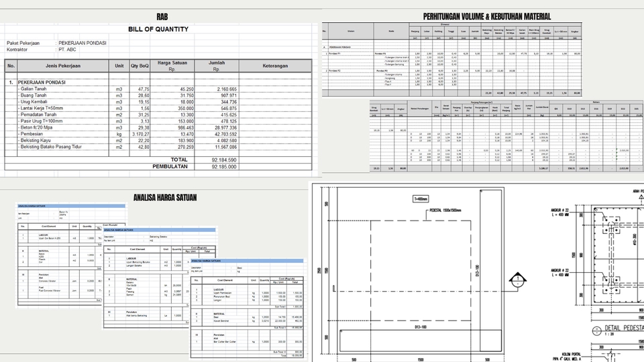Click quantity cell 28,60

point(144,96)
